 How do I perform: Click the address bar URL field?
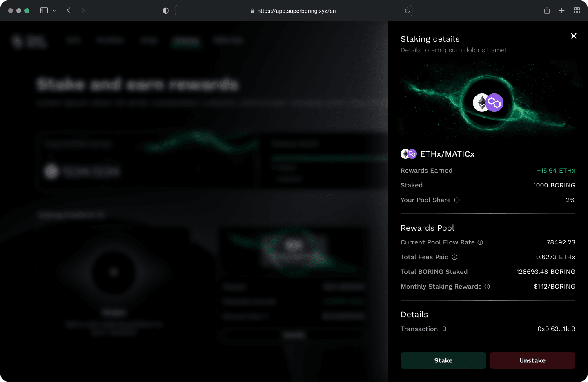pos(294,11)
